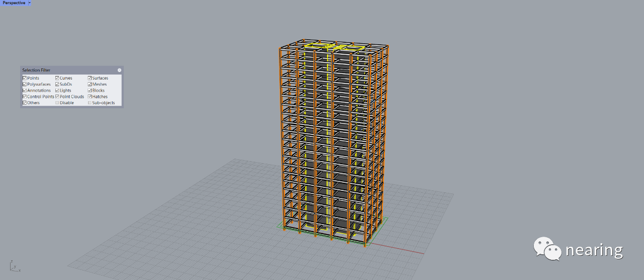Image resolution: width=644 pixels, height=280 pixels.
Task: Check the Sub-objects filter checkbox
Action: point(90,103)
